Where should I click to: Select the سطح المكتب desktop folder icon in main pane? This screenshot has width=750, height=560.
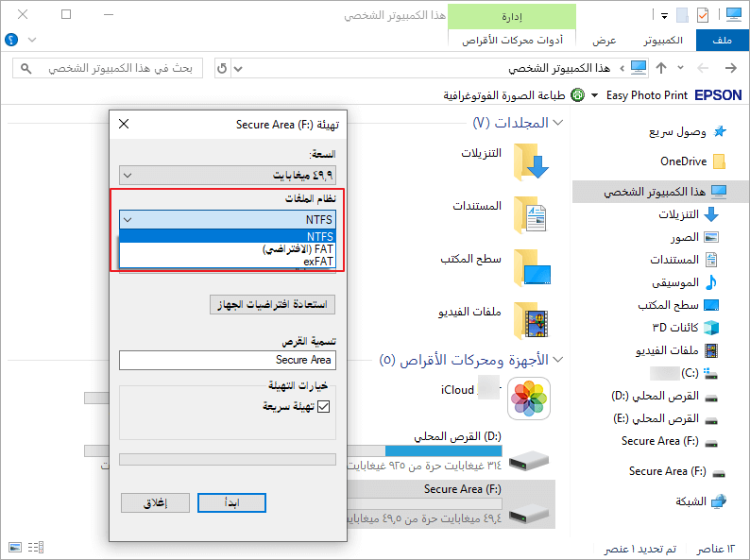(x=531, y=268)
